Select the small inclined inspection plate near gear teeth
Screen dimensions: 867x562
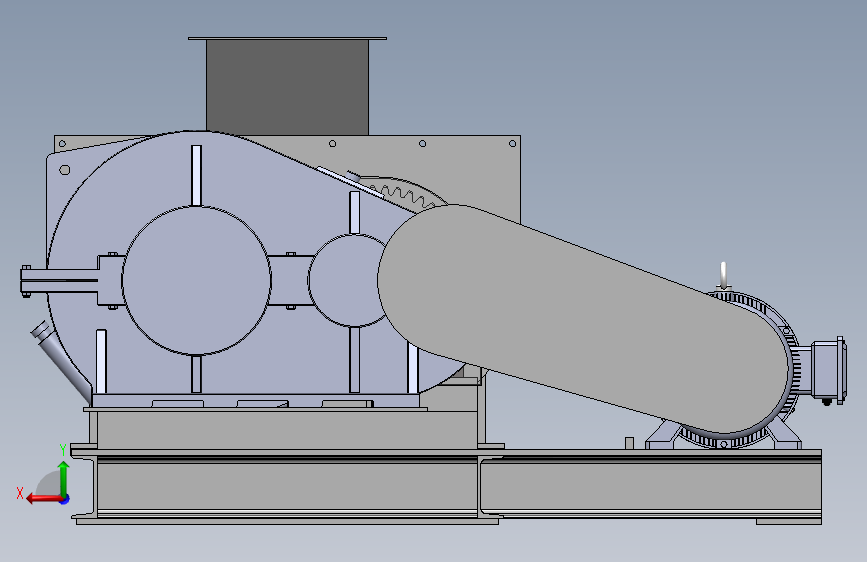click(x=350, y=181)
